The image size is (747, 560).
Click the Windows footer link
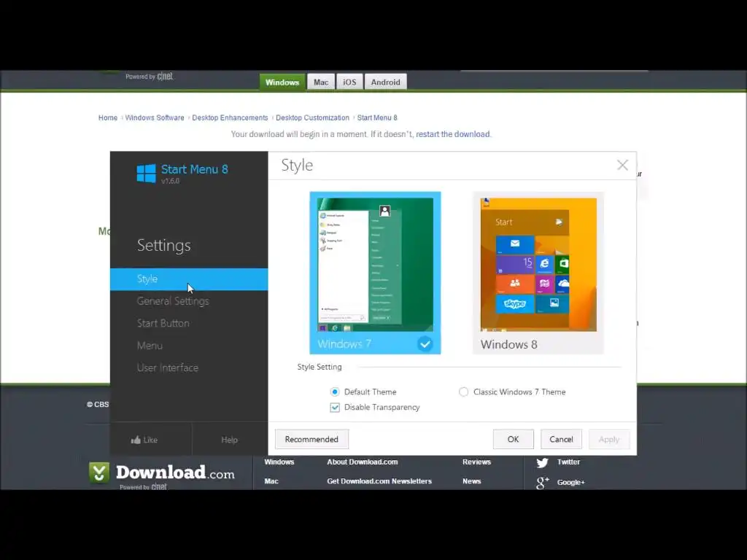point(279,462)
